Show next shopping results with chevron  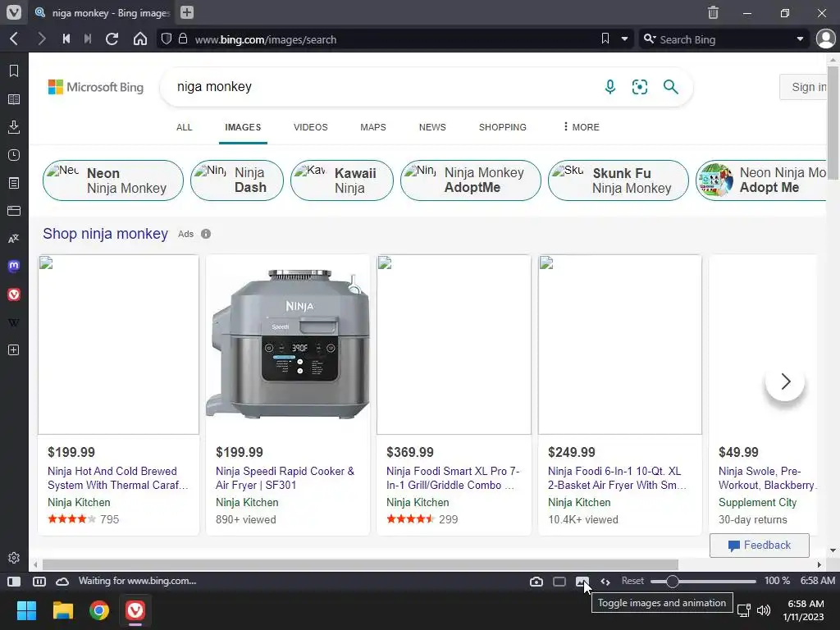point(785,381)
